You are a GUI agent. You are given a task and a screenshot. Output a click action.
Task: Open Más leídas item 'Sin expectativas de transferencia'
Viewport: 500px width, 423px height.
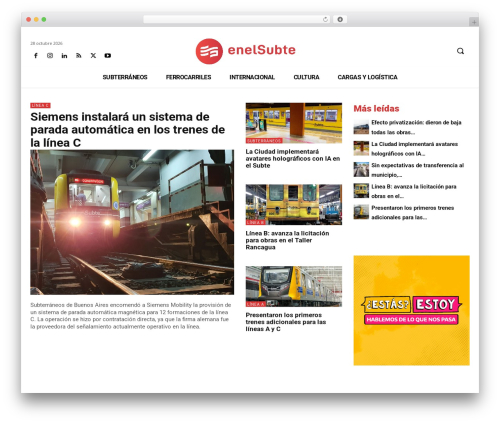coord(418,170)
